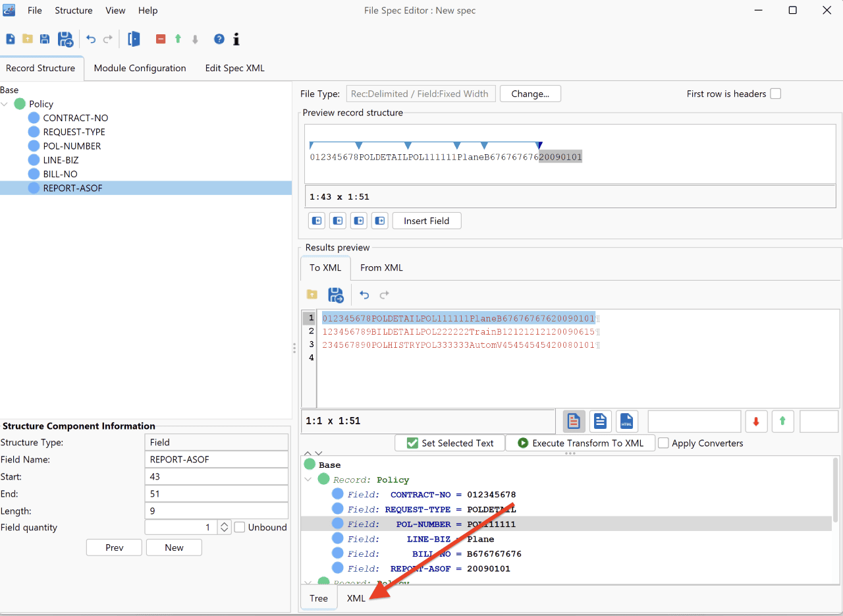Switch to the Edit Spec XML tab

[235, 68]
